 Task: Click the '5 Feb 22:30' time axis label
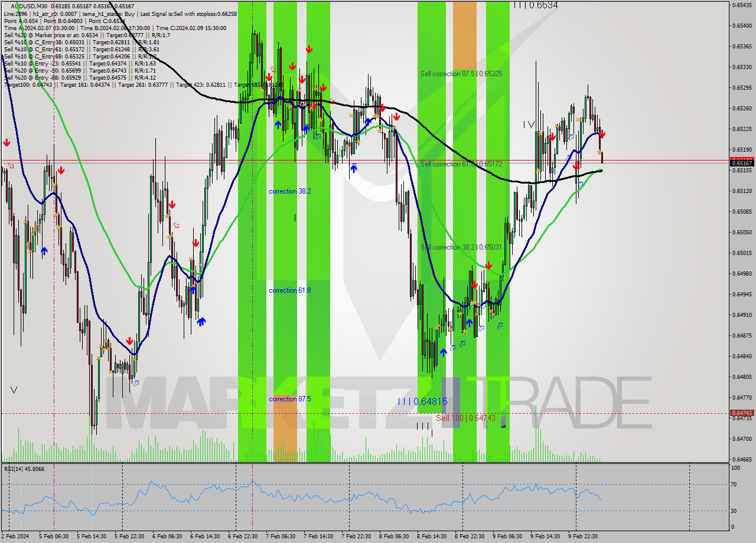(x=129, y=536)
